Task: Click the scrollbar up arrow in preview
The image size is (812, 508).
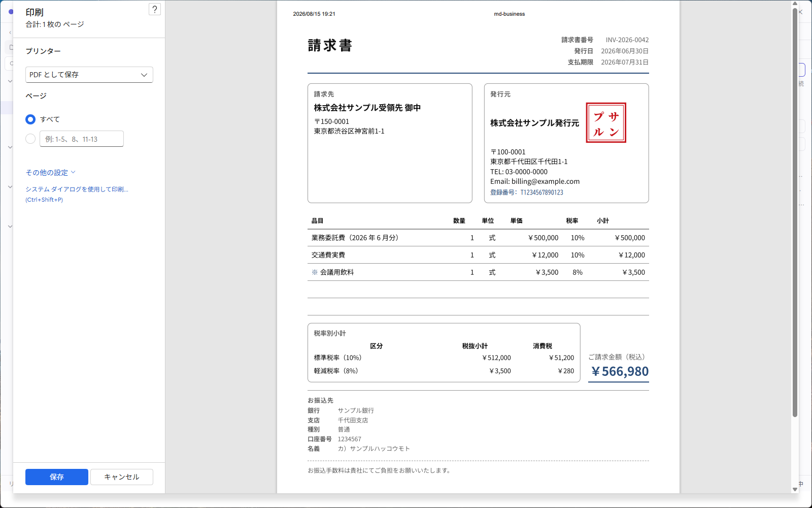Action: pos(795,4)
